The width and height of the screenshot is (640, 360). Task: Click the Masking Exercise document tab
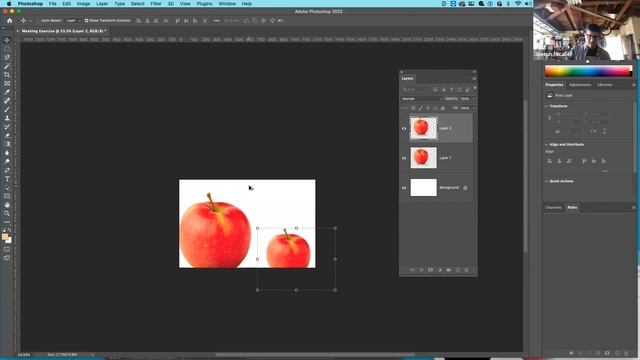64,31
